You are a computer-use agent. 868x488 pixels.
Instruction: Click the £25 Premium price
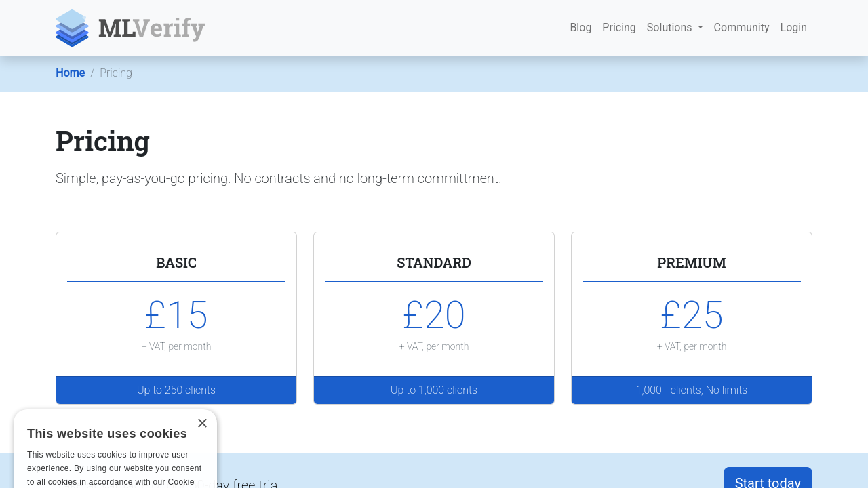tap(691, 315)
